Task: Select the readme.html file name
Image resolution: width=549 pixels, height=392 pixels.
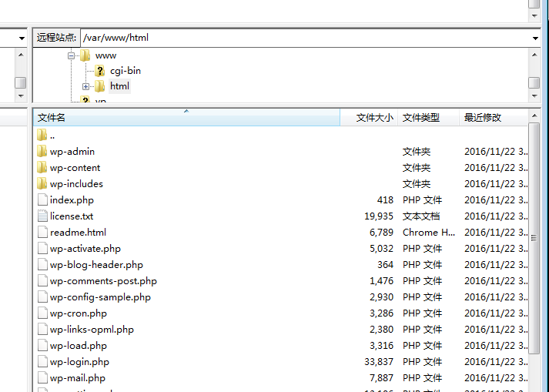Action: point(78,233)
